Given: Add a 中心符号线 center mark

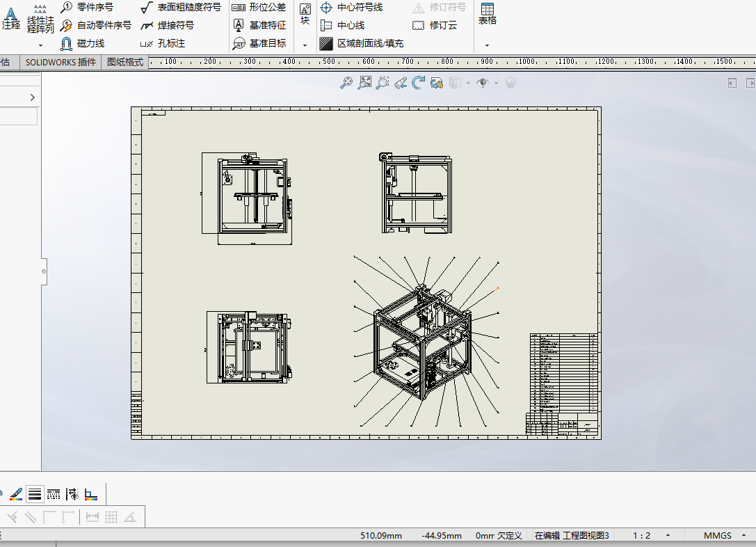Looking at the screenshot, I should click(351, 7).
